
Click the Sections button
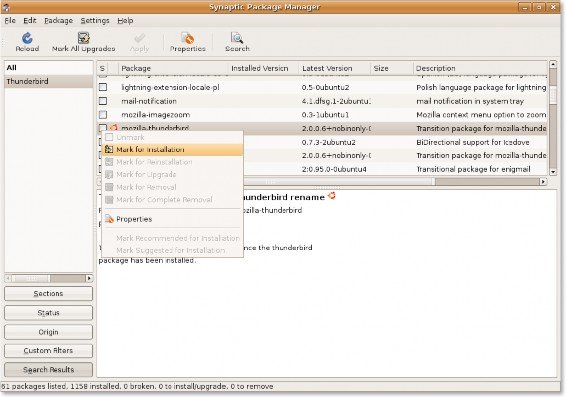(48, 293)
